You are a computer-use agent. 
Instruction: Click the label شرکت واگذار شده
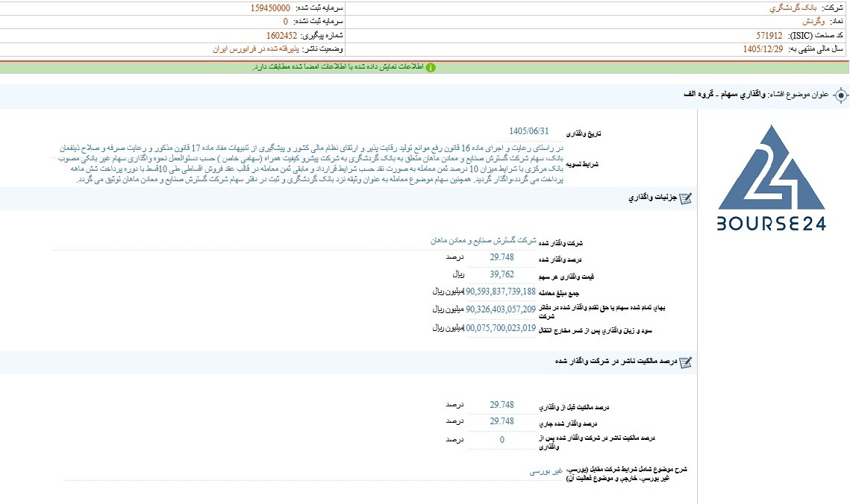pos(560,244)
